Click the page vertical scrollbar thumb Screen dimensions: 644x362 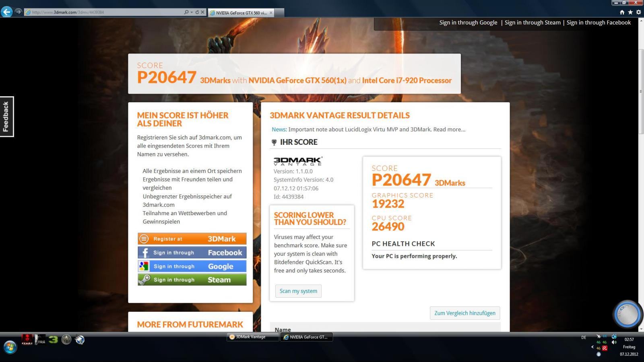click(x=641, y=91)
